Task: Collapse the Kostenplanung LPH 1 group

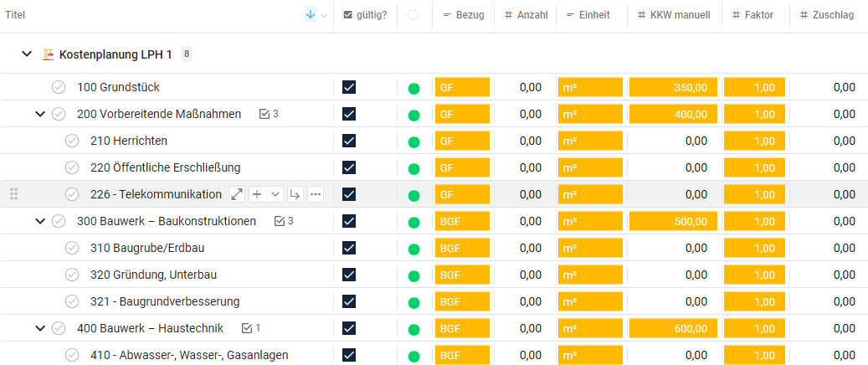Action: point(27,54)
